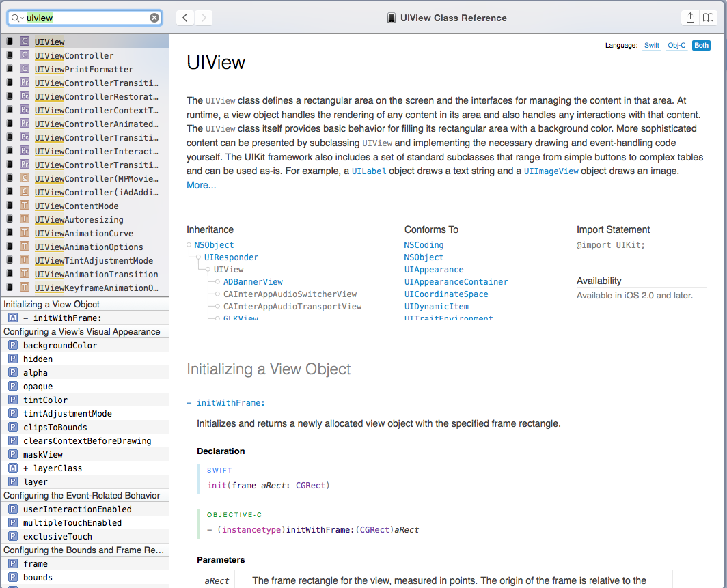727x588 pixels.
Task: Follow the UILabel link
Action: pos(369,171)
